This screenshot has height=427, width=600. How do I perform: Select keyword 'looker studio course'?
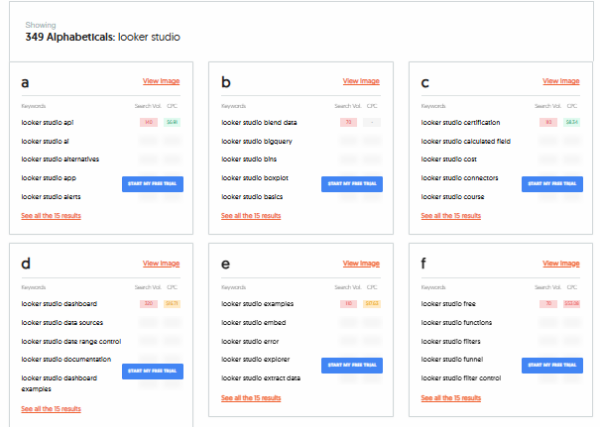452,197
